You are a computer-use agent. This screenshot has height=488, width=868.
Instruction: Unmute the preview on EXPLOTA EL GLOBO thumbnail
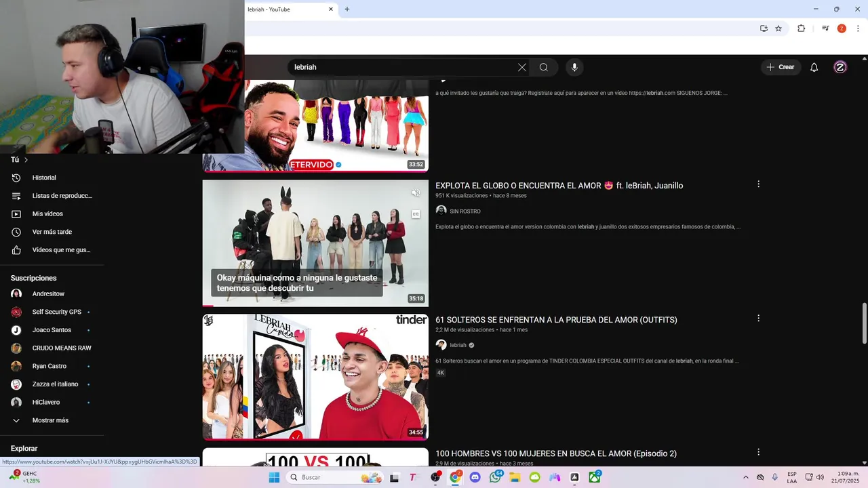[x=416, y=193]
